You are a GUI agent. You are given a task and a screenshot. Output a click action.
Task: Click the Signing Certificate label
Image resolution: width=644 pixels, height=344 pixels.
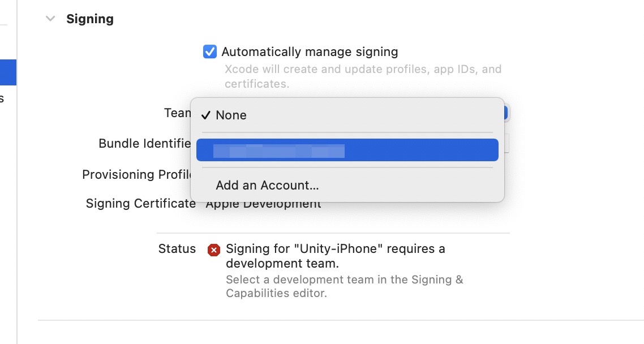[x=140, y=204]
